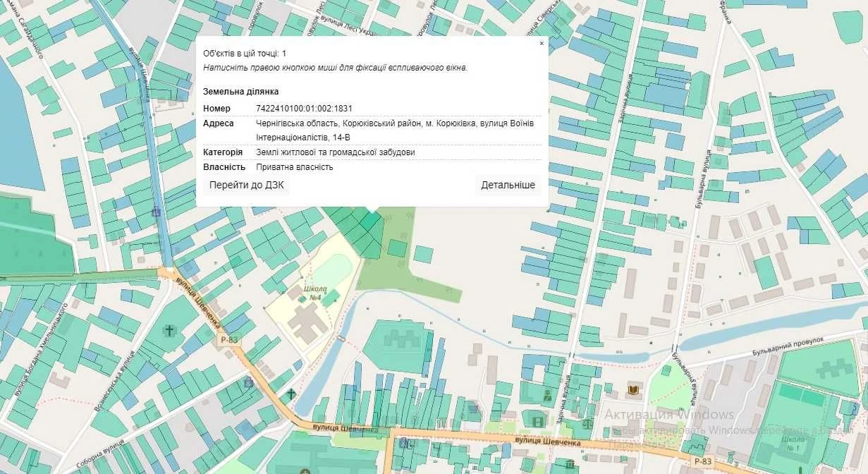Click the P-83 road shield near Школа №1
This screenshot has height=474, width=868.
(x=704, y=462)
